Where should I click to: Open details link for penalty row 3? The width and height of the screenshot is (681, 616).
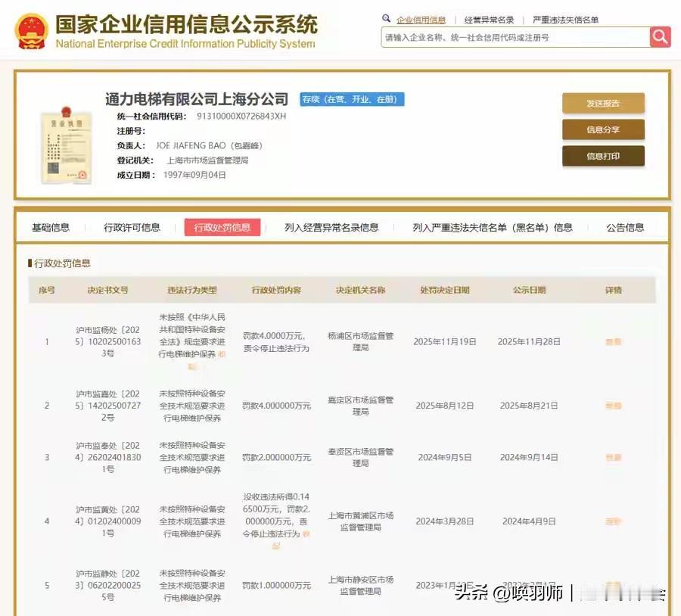click(x=613, y=457)
